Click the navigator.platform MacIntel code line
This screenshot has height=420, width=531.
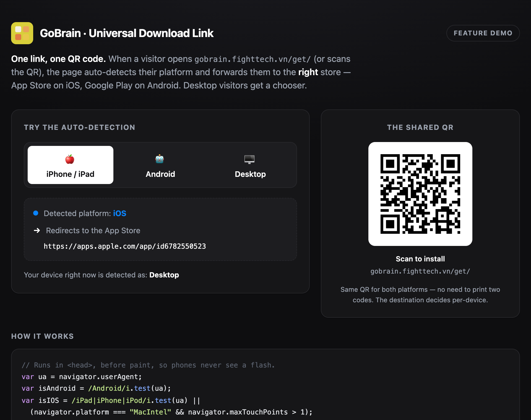tap(171, 412)
